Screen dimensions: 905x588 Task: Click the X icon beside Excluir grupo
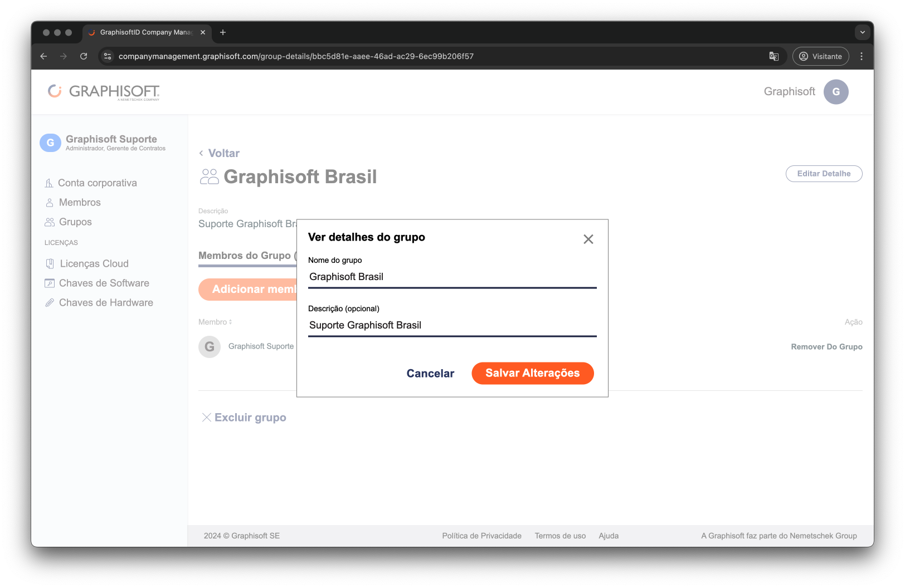pyautogui.click(x=206, y=418)
